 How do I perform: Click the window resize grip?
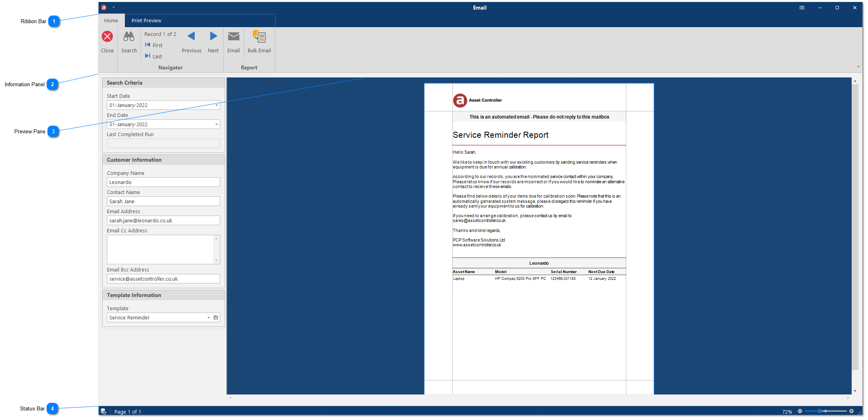(x=860, y=413)
